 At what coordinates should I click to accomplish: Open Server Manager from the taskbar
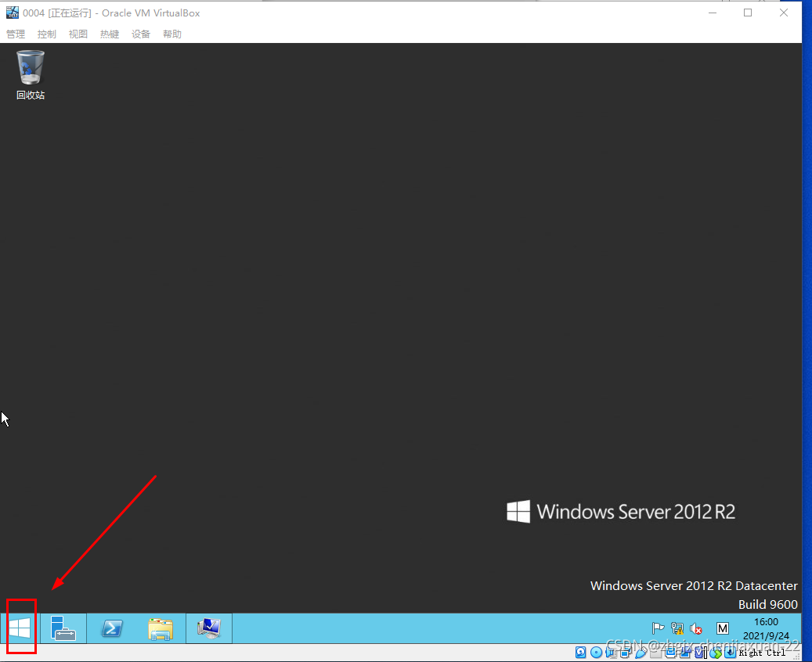pyautogui.click(x=63, y=628)
